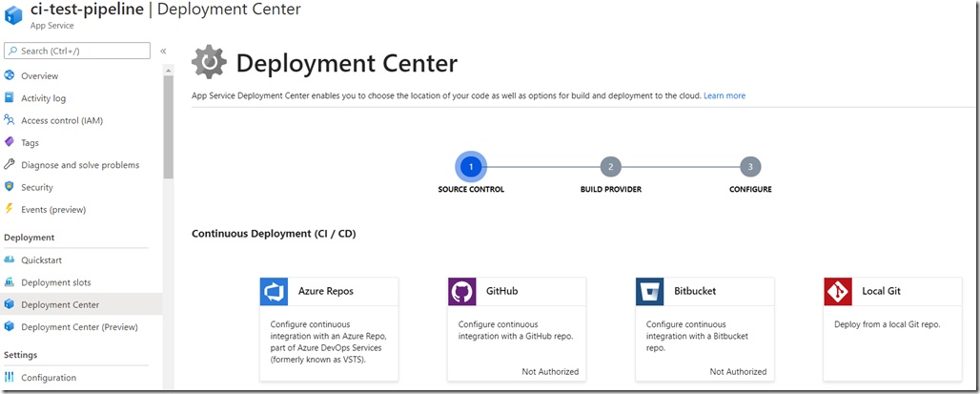Image resolution: width=980 pixels, height=394 pixels.
Task: Click the Deployment Center (Preview) cube icon
Action: click(x=10, y=326)
